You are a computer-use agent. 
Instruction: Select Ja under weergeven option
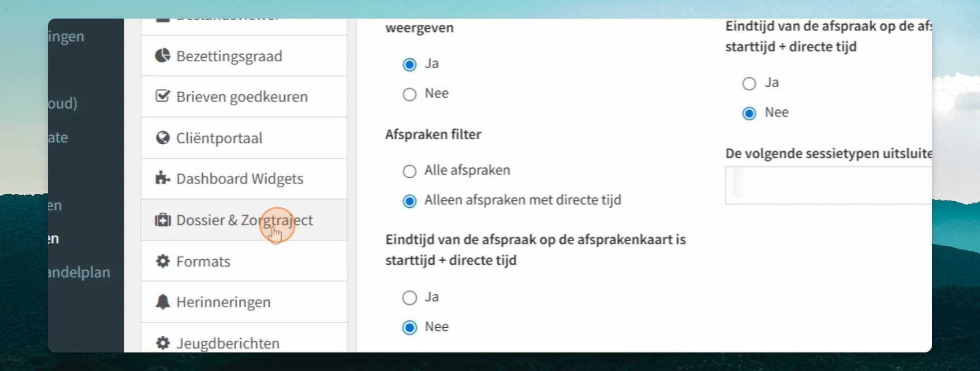(410, 64)
